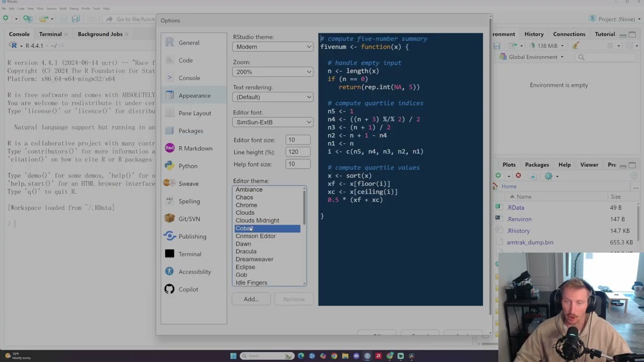
Task: Switch to the History tab
Action: tap(534, 34)
